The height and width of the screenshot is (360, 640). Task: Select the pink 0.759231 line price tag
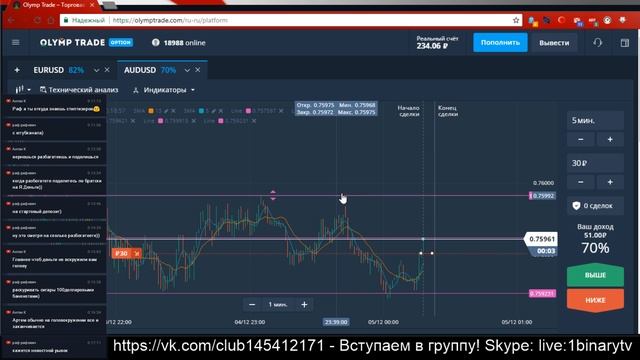(542, 293)
